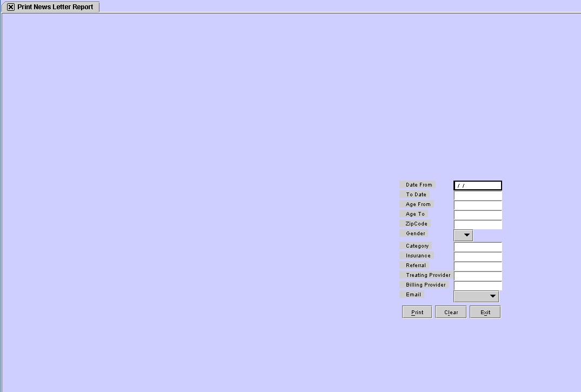This screenshot has width=581, height=392.
Task: Open the Email dropdown
Action: pos(476,296)
